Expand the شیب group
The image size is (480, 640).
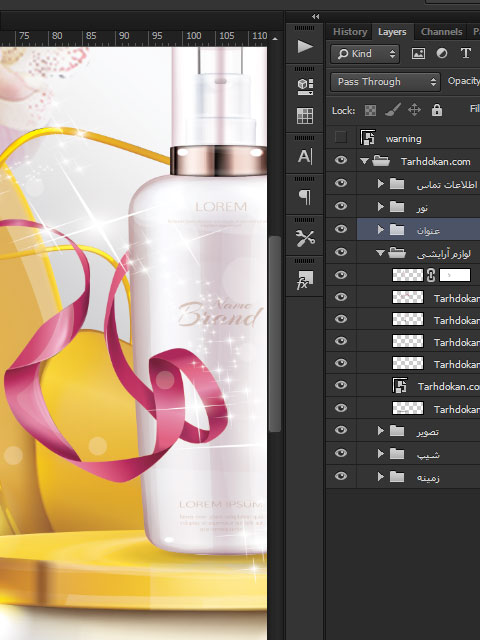pyautogui.click(x=381, y=453)
